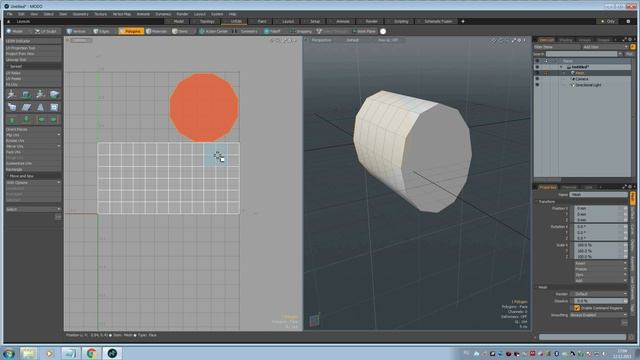Click the parallelogram skew UV tool icon

point(26,107)
